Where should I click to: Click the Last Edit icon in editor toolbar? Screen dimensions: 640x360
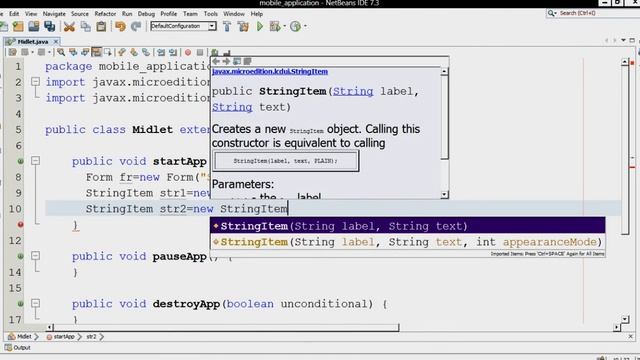[x=12, y=52]
